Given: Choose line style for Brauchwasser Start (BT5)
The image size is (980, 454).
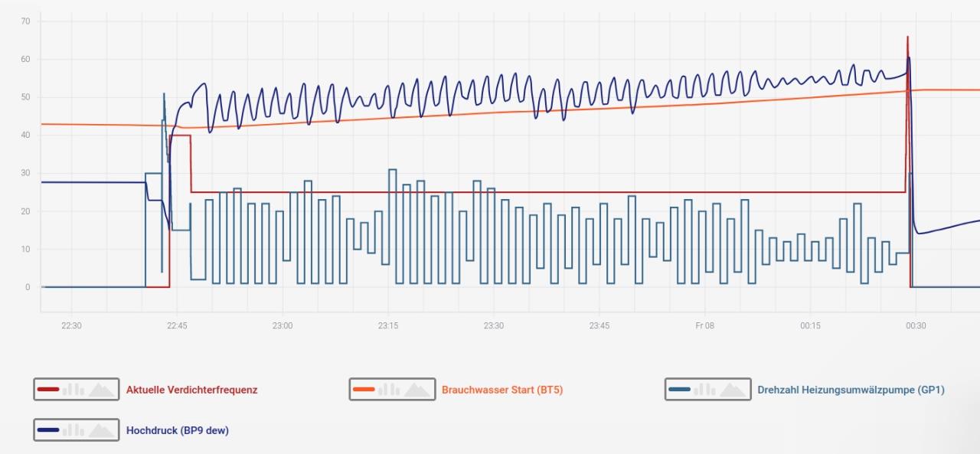Looking at the screenshot, I should coord(363,390).
